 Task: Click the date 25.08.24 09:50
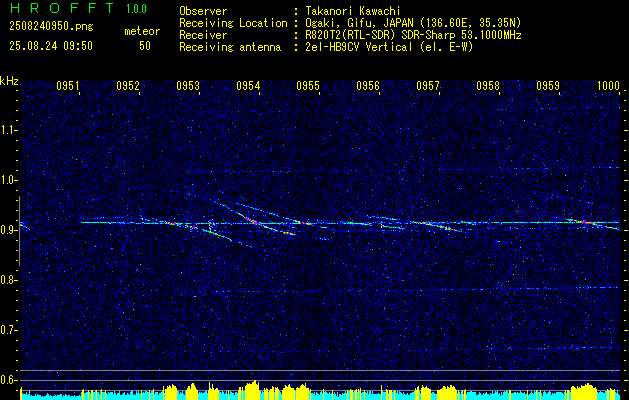[51, 46]
